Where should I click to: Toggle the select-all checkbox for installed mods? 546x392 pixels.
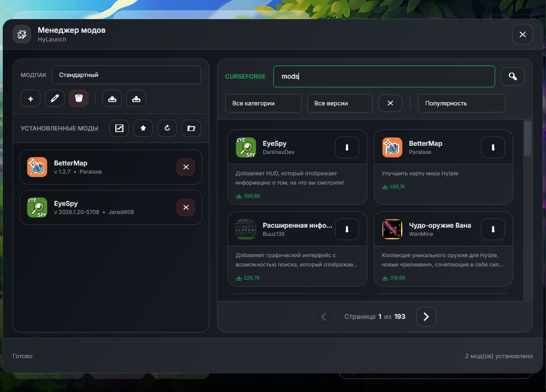coord(119,128)
